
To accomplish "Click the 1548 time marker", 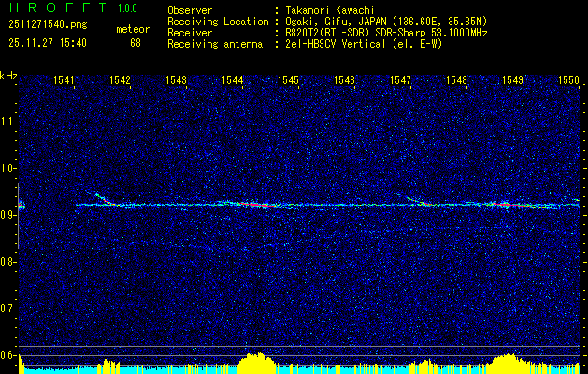I will pos(457,79).
